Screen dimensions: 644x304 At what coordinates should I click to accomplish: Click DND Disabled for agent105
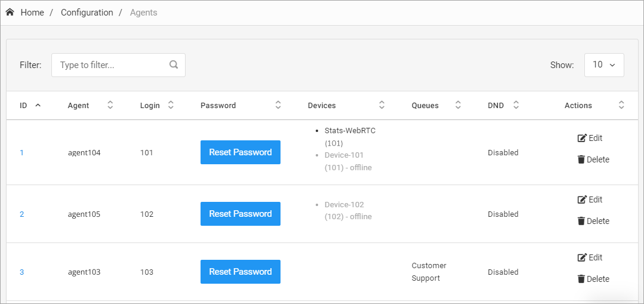pyautogui.click(x=503, y=214)
